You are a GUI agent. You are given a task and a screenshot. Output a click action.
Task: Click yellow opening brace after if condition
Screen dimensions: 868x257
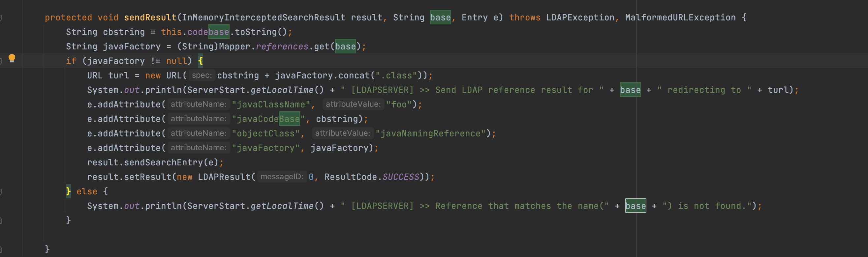201,61
